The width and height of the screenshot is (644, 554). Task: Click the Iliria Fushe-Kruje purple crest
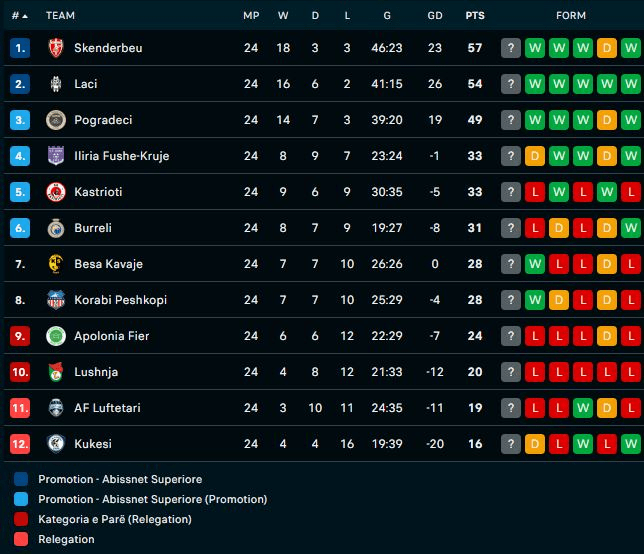[x=56, y=156]
